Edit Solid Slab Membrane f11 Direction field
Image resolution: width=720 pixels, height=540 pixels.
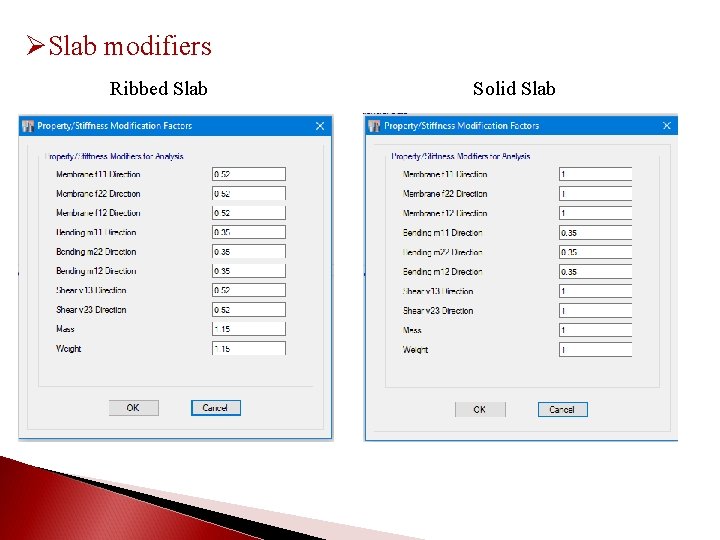click(x=596, y=174)
